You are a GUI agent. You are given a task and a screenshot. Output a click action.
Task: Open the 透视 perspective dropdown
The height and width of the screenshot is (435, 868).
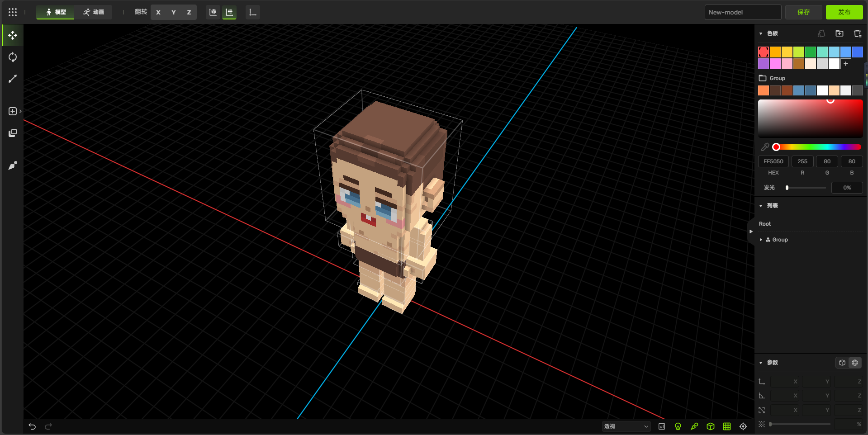[x=626, y=426]
